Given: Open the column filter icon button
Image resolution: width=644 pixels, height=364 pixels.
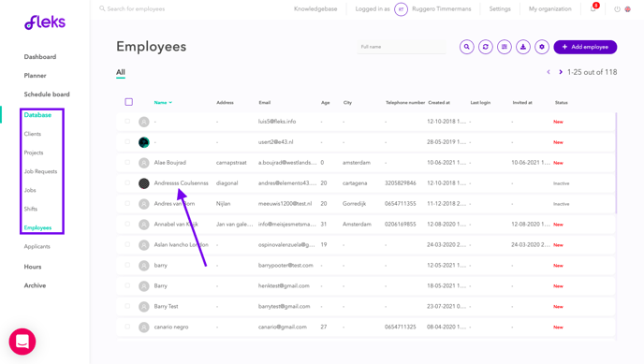Looking at the screenshot, I should coord(505,47).
